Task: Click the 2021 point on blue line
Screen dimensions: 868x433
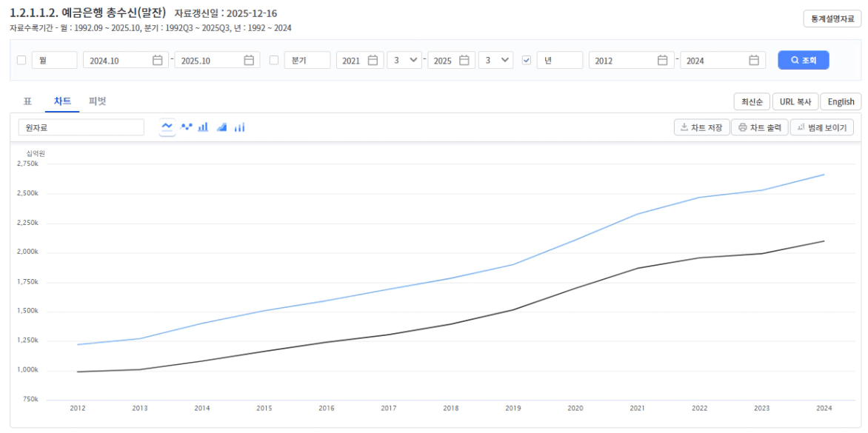Action: tap(637, 215)
